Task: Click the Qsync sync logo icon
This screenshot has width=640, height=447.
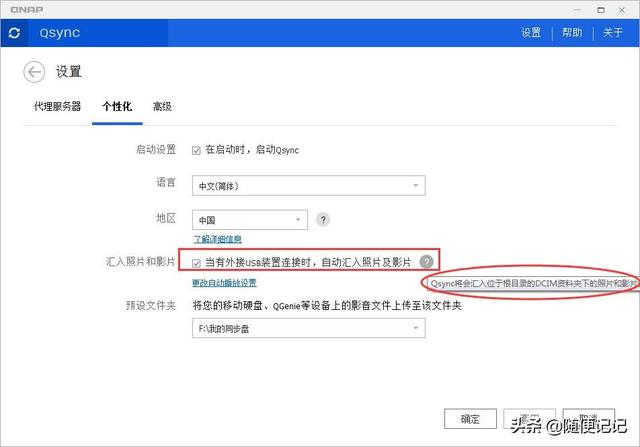Action: pos(14,33)
